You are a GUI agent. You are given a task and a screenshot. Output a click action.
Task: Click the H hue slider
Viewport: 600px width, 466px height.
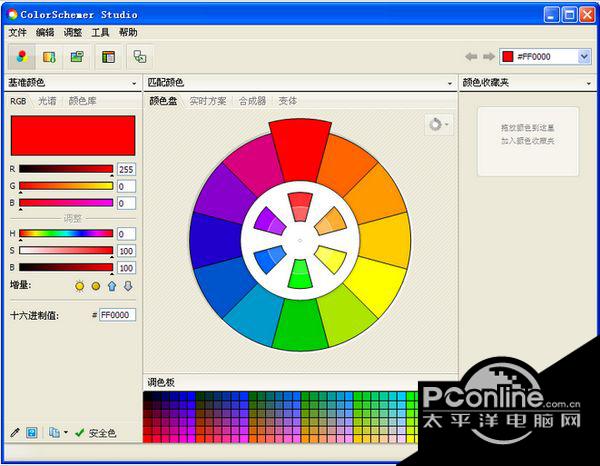[66, 233]
